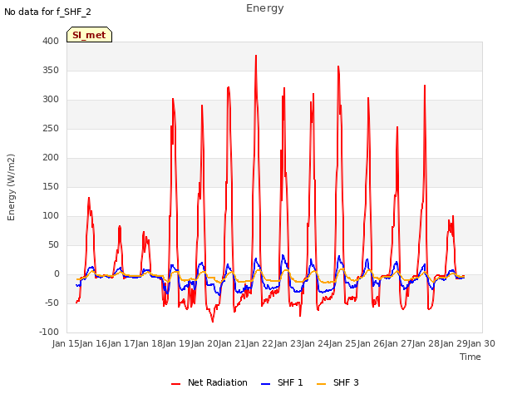Click the -50 y-axis tick label
The width and height of the screenshot is (532, 399).
point(52,303)
